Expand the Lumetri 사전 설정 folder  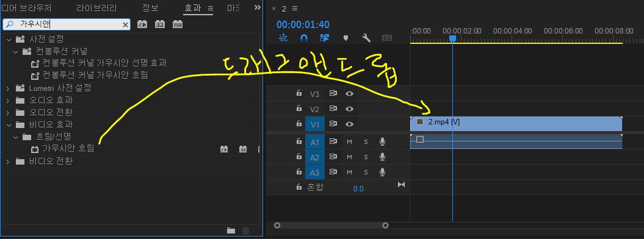(x=8, y=88)
